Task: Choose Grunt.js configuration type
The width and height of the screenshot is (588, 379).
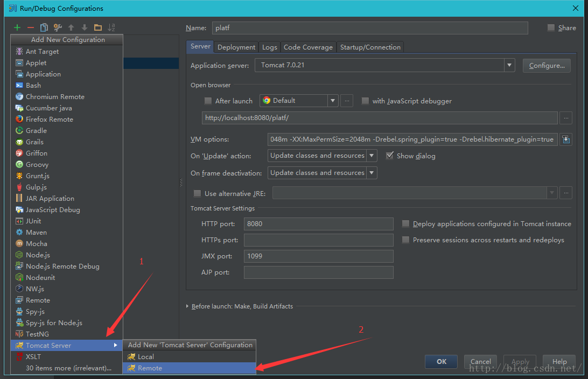Action: (67, 176)
